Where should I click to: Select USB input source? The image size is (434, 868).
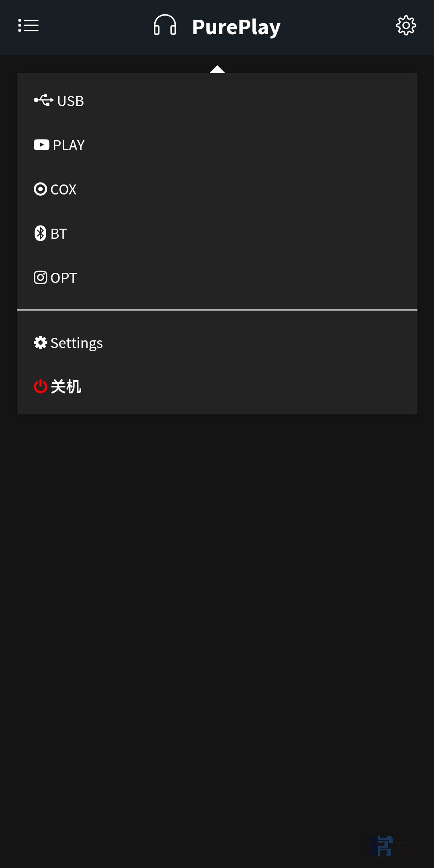click(71, 101)
